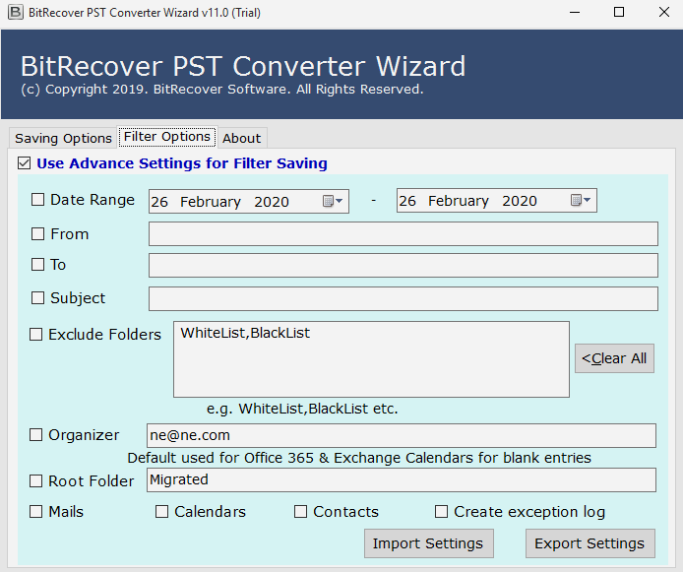
Task: Open the About tab
Action: pyautogui.click(x=241, y=138)
